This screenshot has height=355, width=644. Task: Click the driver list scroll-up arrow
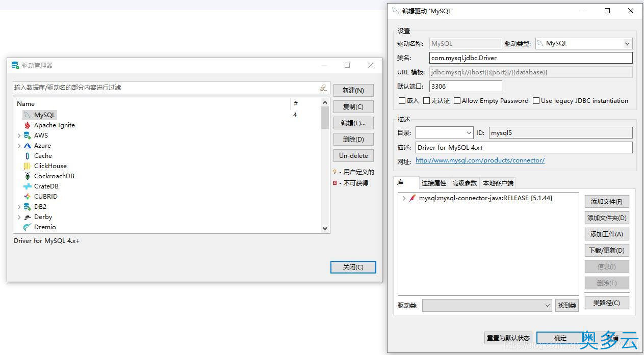point(325,103)
